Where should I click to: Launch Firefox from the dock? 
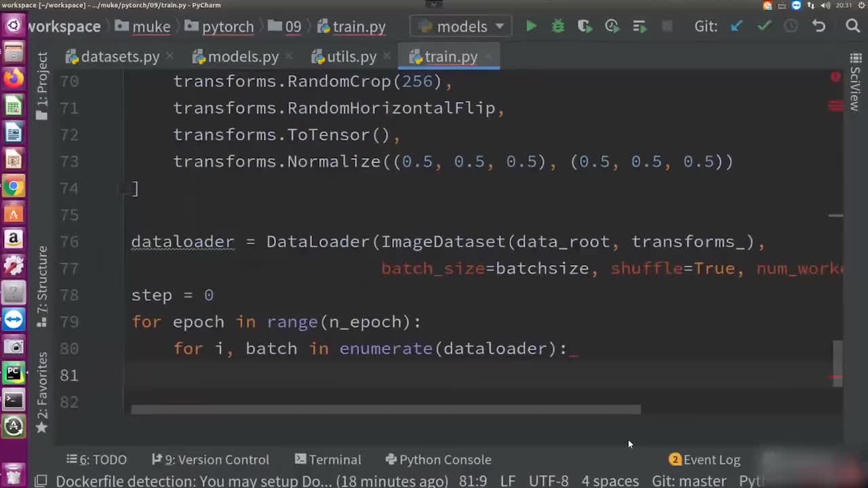(x=14, y=79)
